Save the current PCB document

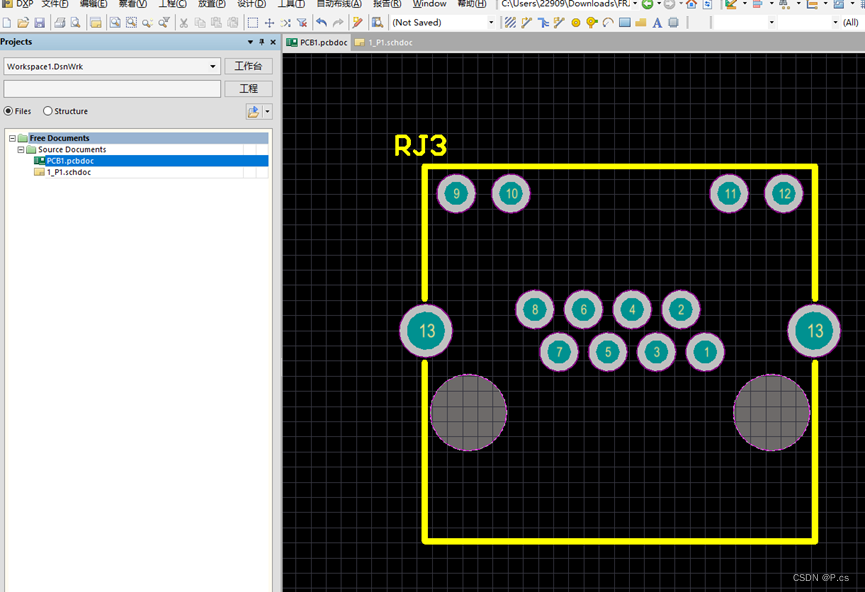coord(39,23)
